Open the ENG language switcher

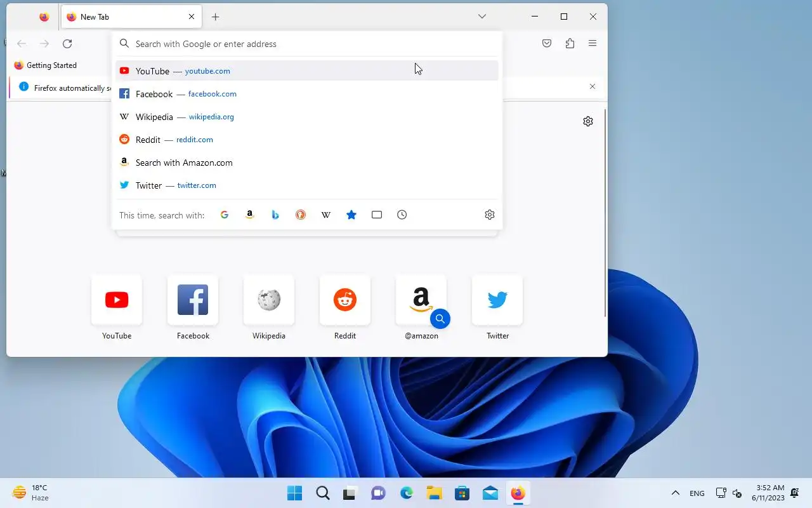[697, 493]
